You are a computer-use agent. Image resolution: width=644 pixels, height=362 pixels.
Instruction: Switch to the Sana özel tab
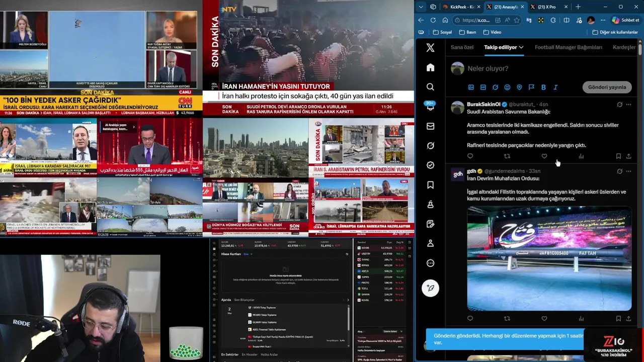point(462,47)
